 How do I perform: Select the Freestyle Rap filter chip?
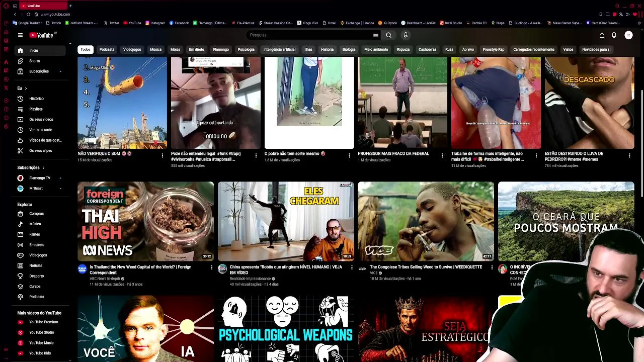[494, 49]
